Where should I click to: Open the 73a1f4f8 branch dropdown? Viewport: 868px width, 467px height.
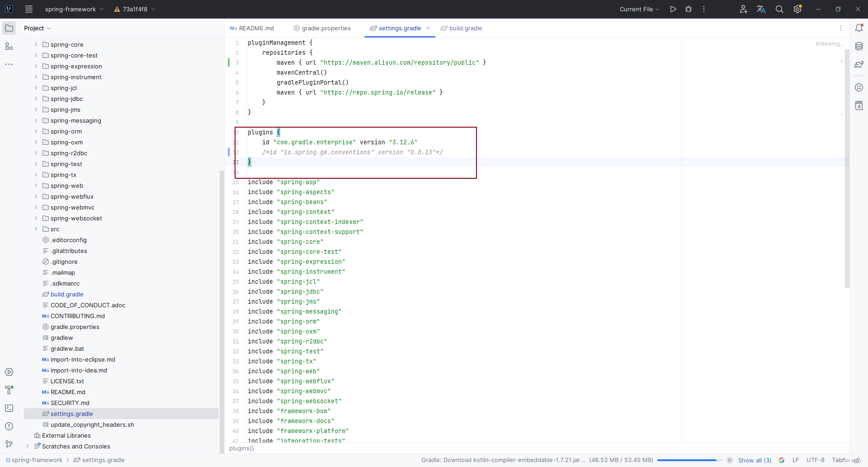tap(135, 9)
